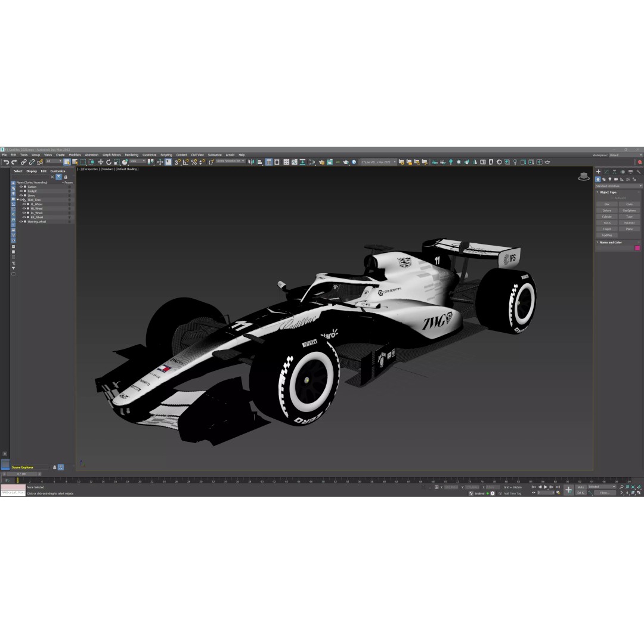This screenshot has width=644, height=644.
Task: Open the reference coordinate View dropdown
Action: coord(138,161)
